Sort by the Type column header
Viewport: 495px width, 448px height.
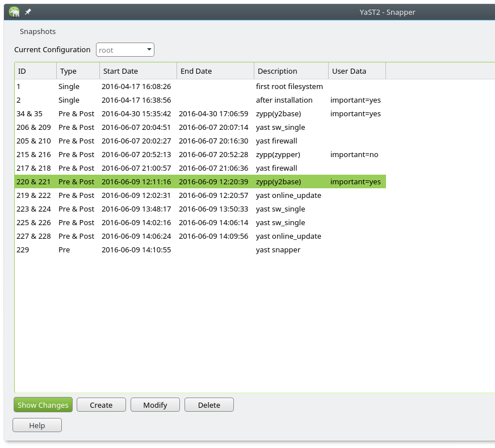pyautogui.click(x=78, y=71)
